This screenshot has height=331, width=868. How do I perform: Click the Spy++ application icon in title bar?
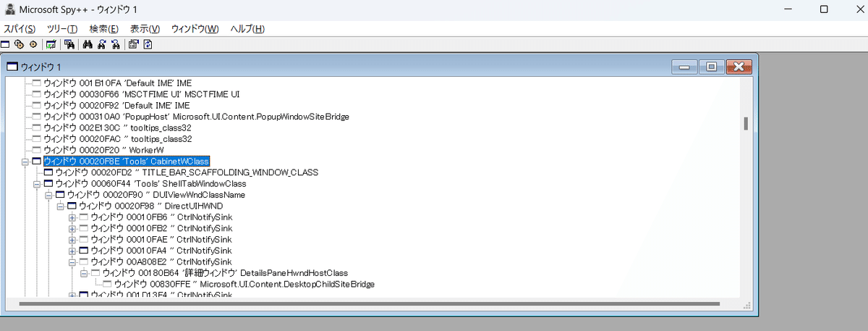9,9
